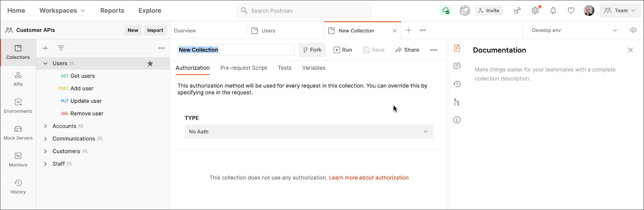644x210 pixels.
Task: Open the Develop env environment selector
Action: coord(574,30)
